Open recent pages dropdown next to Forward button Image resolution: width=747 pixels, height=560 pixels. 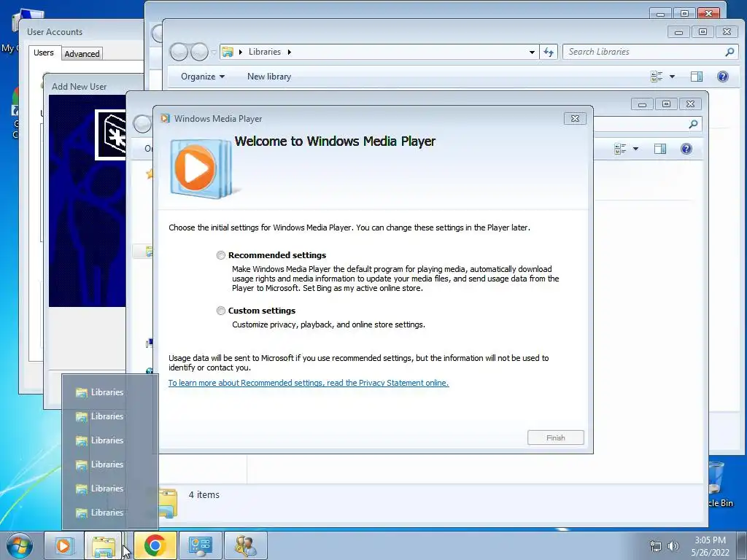click(x=214, y=52)
